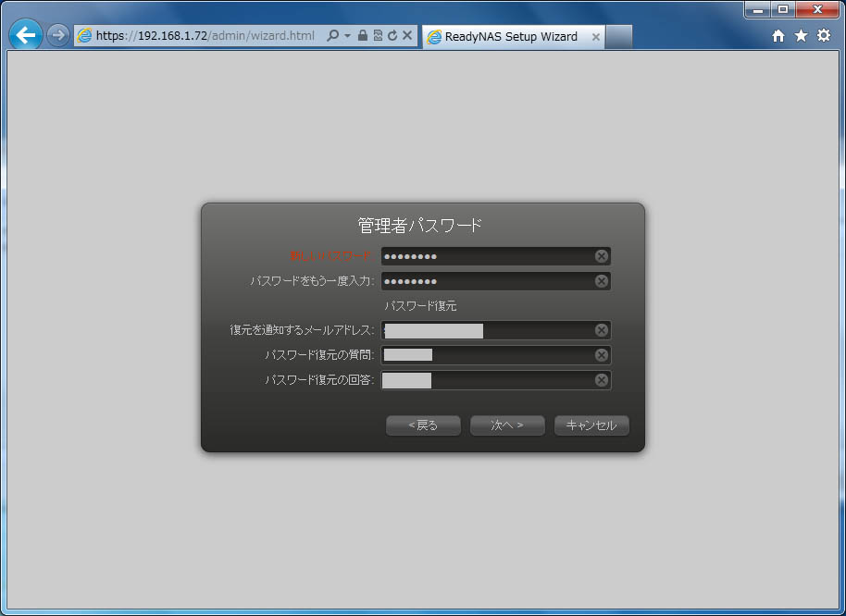Clear the new password field
This screenshot has width=846, height=616.
coord(602,256)
